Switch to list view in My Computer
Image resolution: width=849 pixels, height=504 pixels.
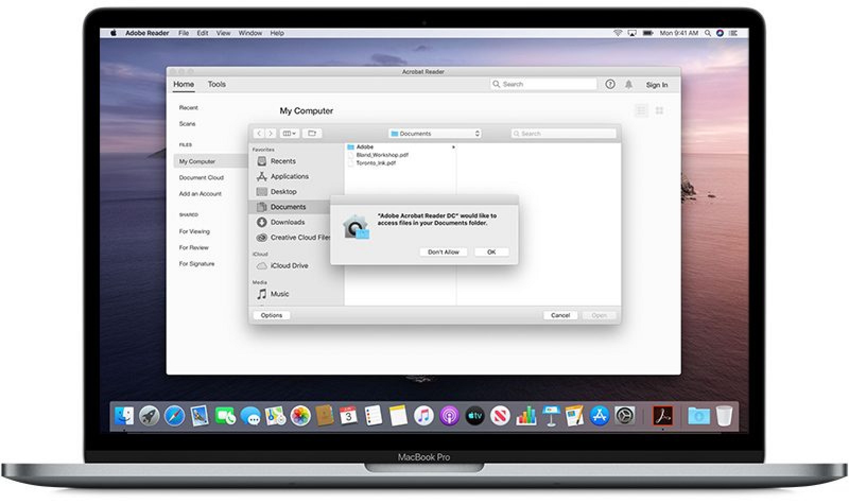642,110
